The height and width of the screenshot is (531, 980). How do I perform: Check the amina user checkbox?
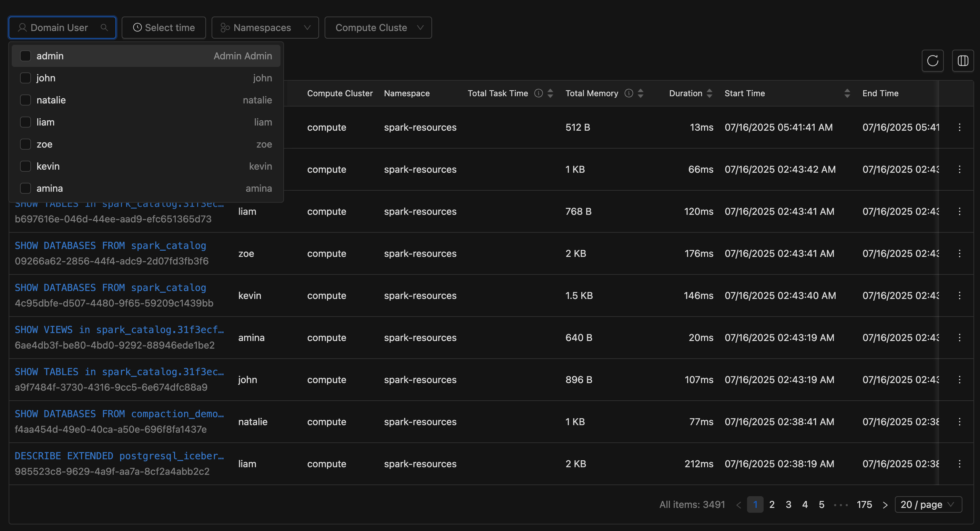[x=25, y=188]
